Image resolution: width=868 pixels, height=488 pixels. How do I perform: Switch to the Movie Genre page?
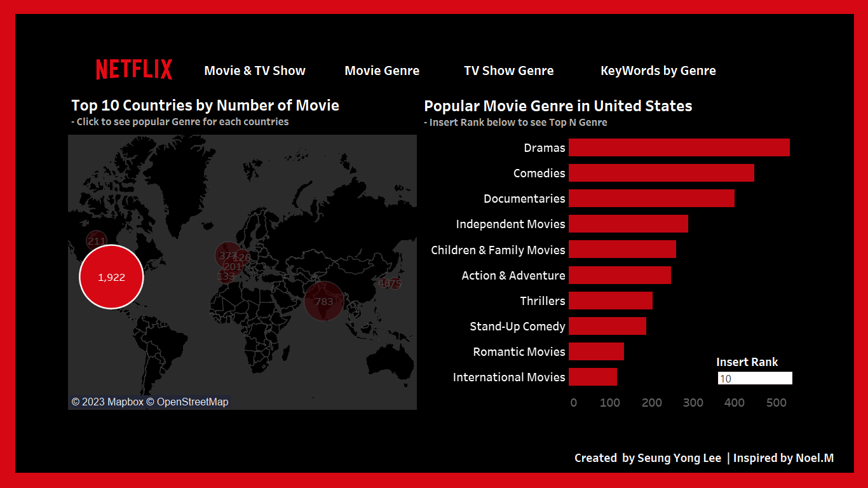(x=382, y=71)
